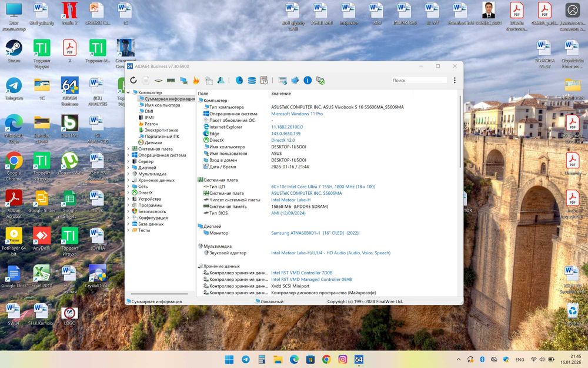
Task: Select Портативный ПК in the left tree
Action: (x=162, y=137)
